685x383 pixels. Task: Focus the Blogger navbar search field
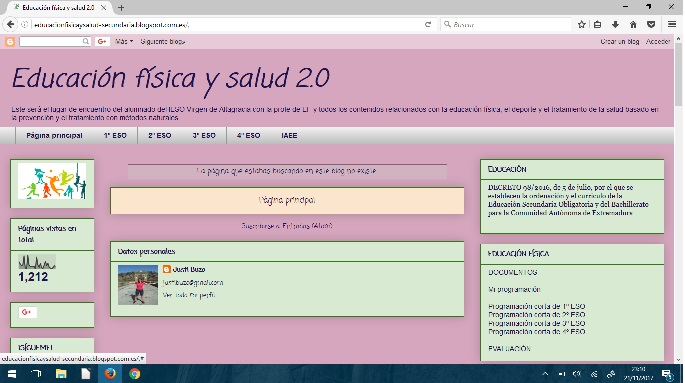[x=51, y=41]
